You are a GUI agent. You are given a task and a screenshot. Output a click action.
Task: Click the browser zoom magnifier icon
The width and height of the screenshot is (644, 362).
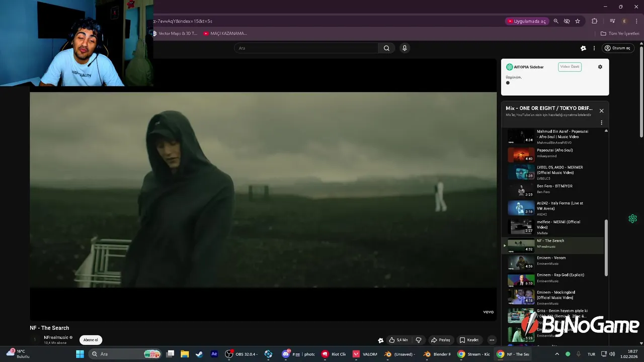click(x=556, y=21)
